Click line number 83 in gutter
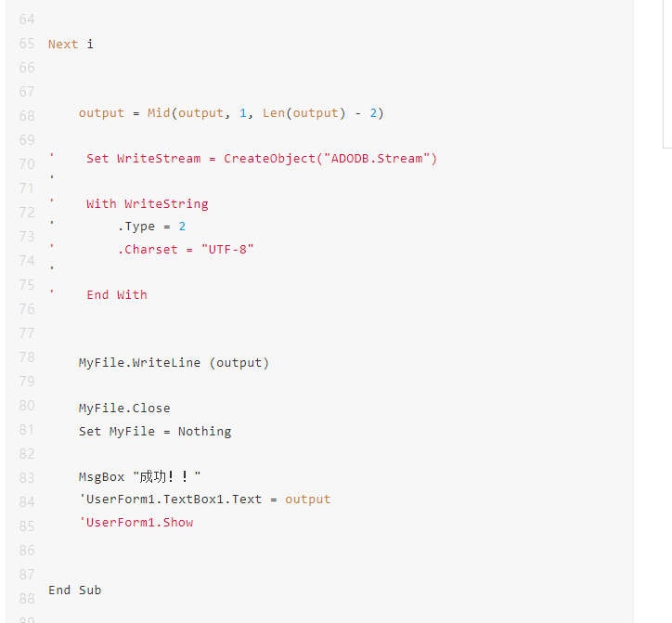This screenshot has width=672, height=623. point(27,477)
